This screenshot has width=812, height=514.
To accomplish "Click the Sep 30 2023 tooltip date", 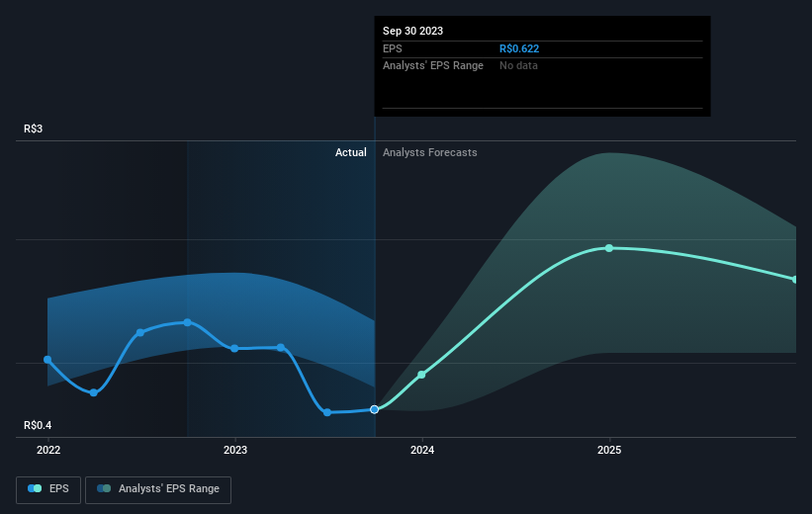I will (x=412, y=31).
